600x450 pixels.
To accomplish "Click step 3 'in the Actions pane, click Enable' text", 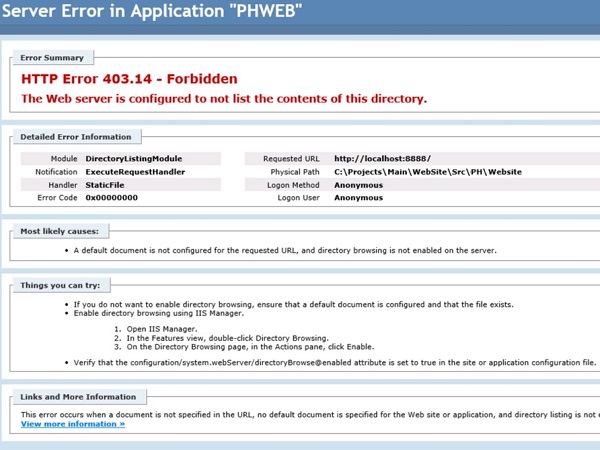I will [311, 347].
